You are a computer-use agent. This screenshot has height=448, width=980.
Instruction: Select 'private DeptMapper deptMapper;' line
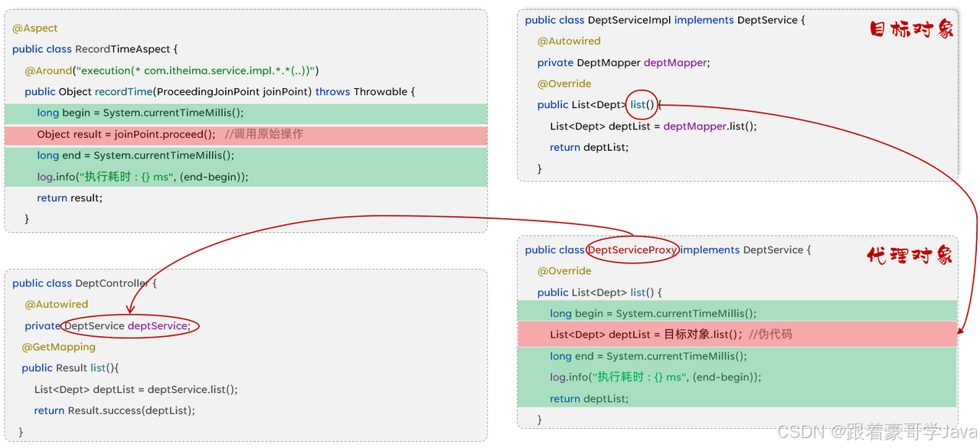coord(624,63)
